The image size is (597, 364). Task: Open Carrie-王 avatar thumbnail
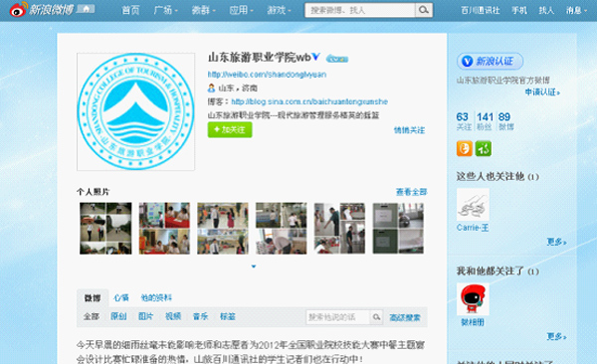click(x=473, y=205)
